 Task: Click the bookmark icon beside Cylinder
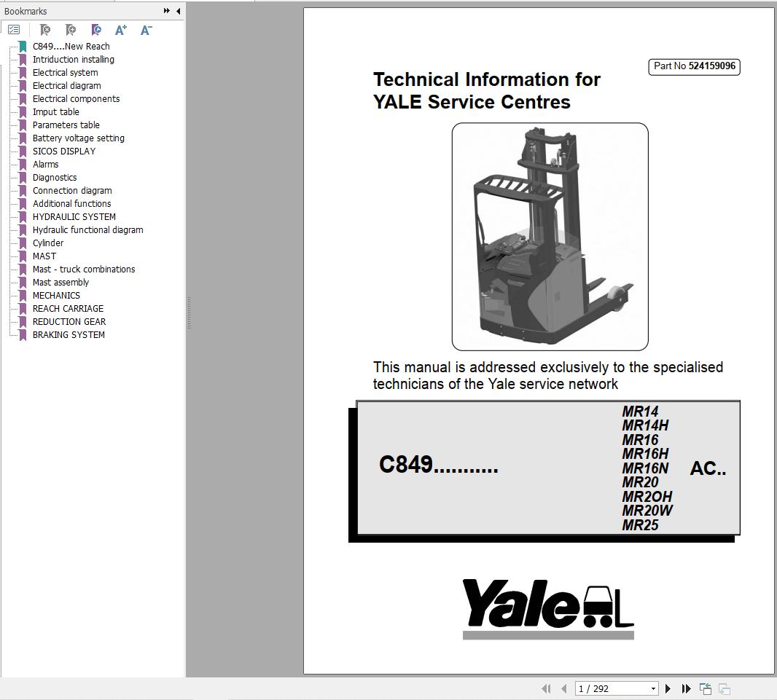[23, 243]
